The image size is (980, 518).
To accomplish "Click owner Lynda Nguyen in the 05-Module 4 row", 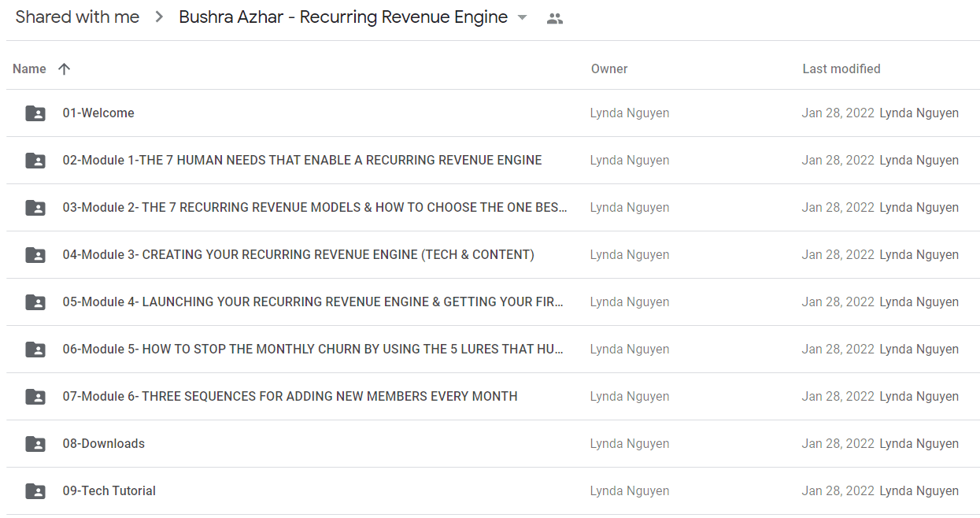I will tap(630, 302).
